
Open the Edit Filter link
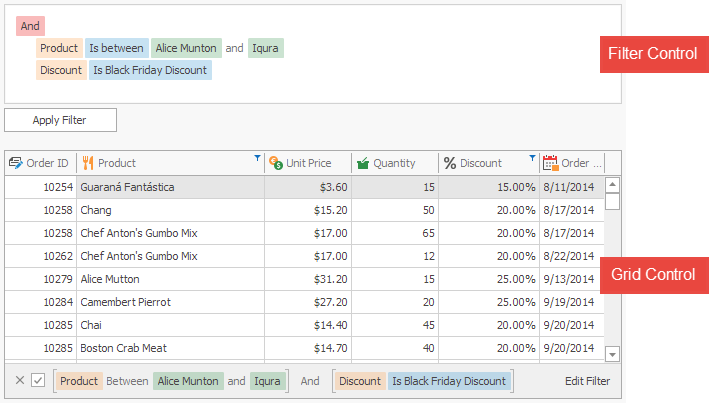tap(587, 381)
